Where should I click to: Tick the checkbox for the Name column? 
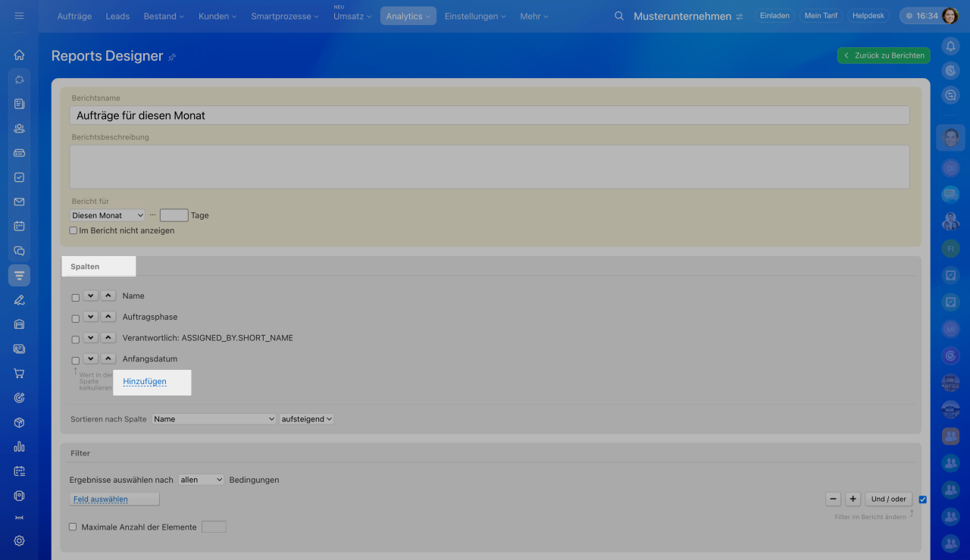click(x=76, y=298)
